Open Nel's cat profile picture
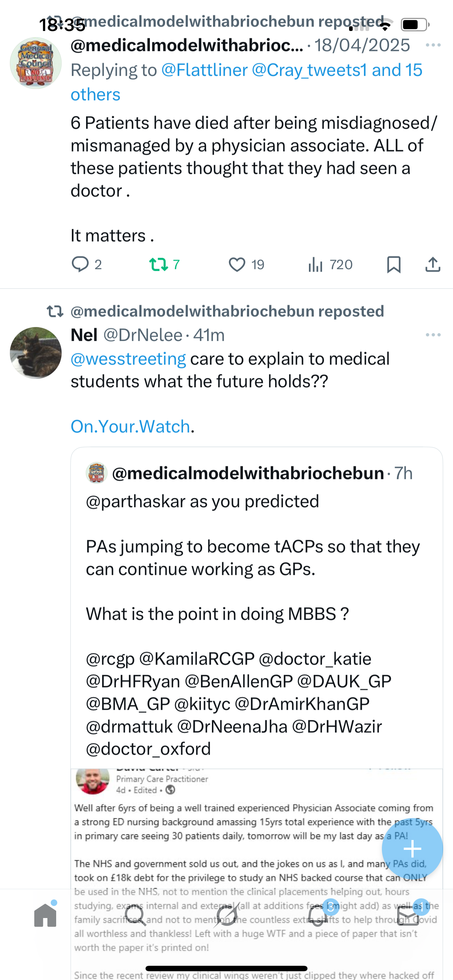 tap(36, 353)
